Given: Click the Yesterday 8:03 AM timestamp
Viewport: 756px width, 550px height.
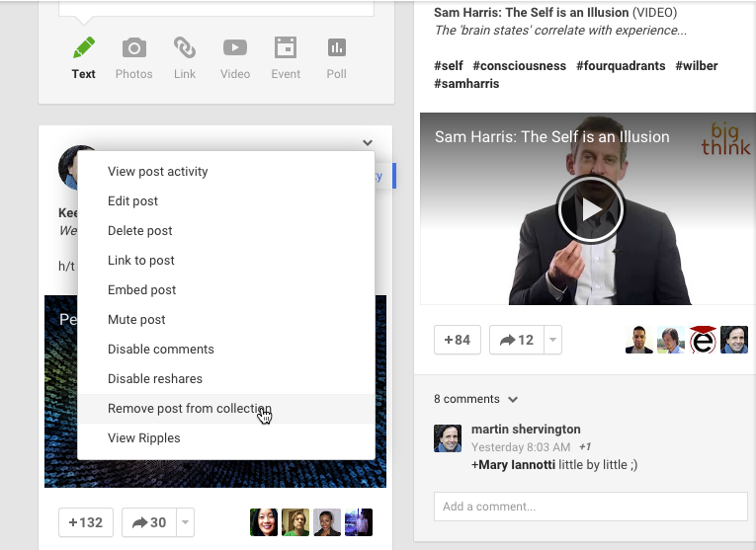Looking at the screenshot, I should pos(521,447).
